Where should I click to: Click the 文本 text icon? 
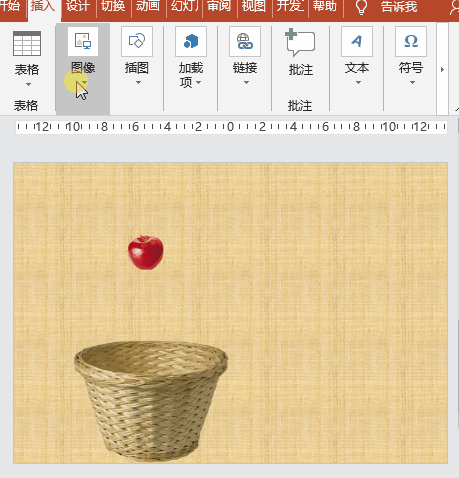357,41
